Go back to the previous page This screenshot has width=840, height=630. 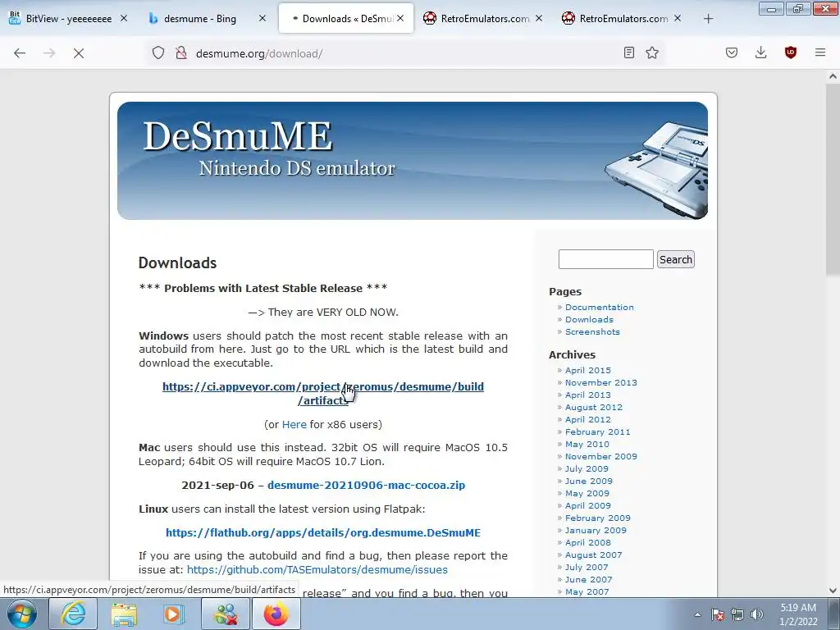tap(20, 53)
